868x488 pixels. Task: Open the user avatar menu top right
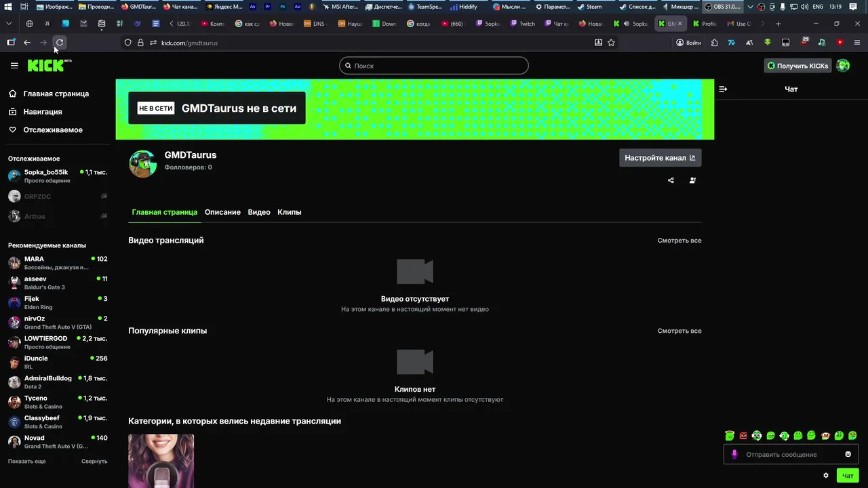843,66
